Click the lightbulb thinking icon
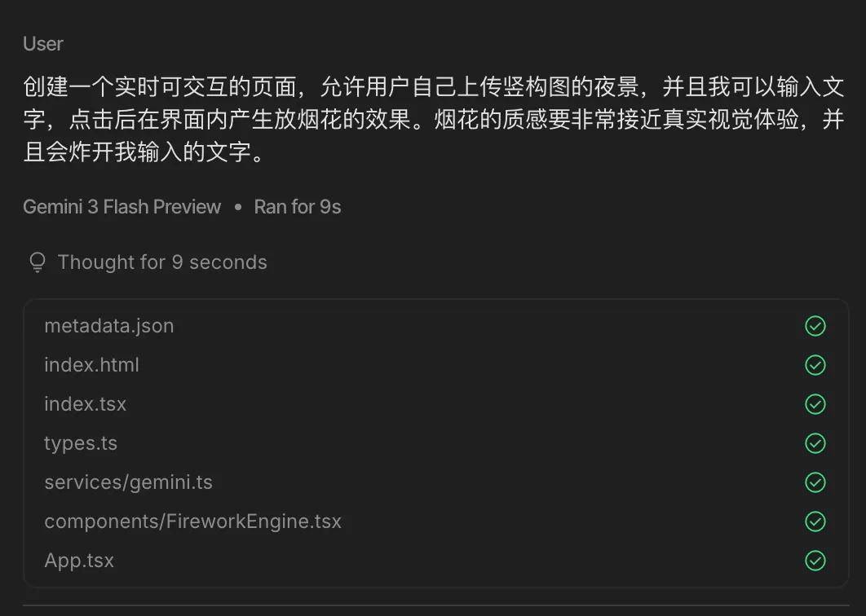Viewport: 866px width, 616px height. tap(37, 262)
